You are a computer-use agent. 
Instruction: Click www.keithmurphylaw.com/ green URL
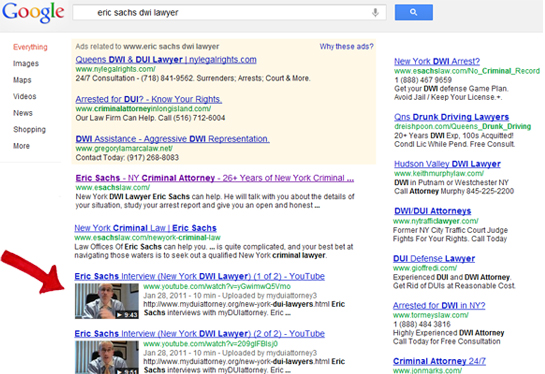click(x=439, y=173)
